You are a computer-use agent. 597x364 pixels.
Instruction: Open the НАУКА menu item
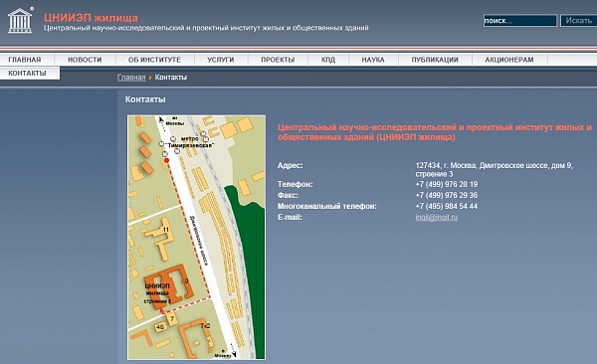point(373,60)
